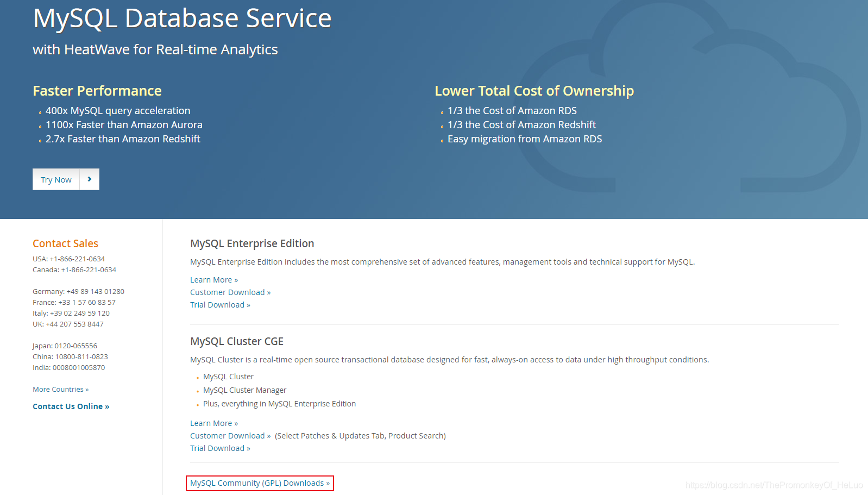The image size is (868, 495).
Task: Click 'with HeatWave for Real-time Analytics' subtitle
Action: (x=155, y=49)
